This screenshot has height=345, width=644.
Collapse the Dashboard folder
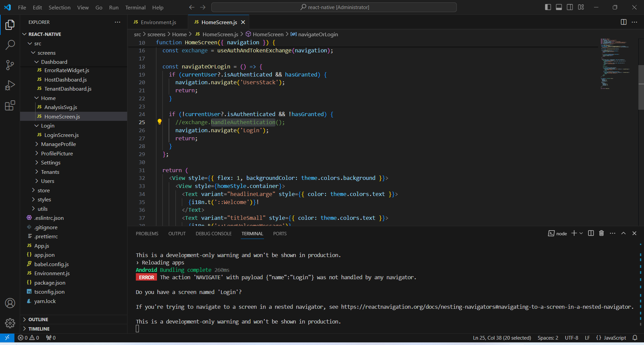(54, 62)
